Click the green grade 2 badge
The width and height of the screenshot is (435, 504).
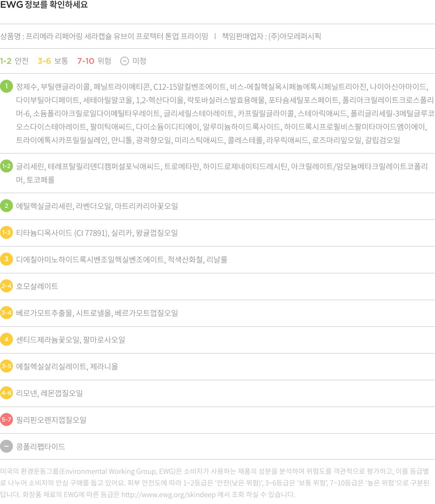(6, 206)
